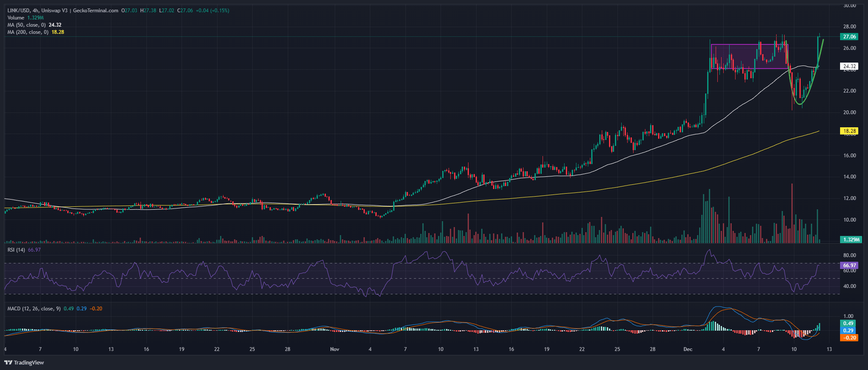Click the 14.00 level on price axis
This screenshot has width=868, height=370.
tap(849, 177)
